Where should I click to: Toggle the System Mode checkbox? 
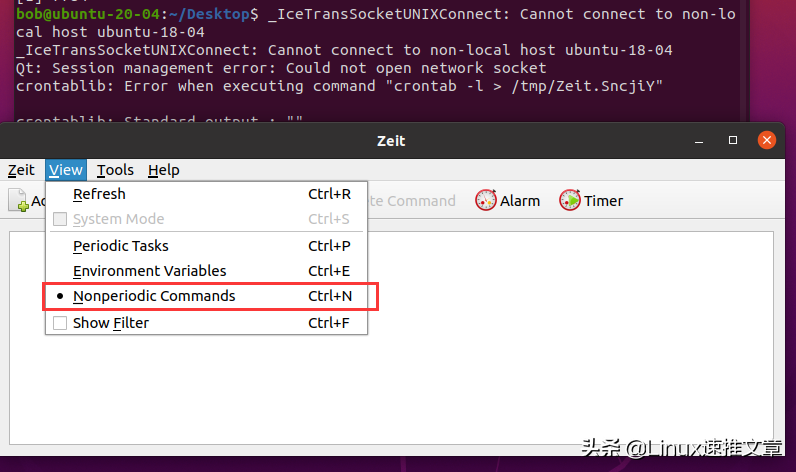click(x=60, y=219)
